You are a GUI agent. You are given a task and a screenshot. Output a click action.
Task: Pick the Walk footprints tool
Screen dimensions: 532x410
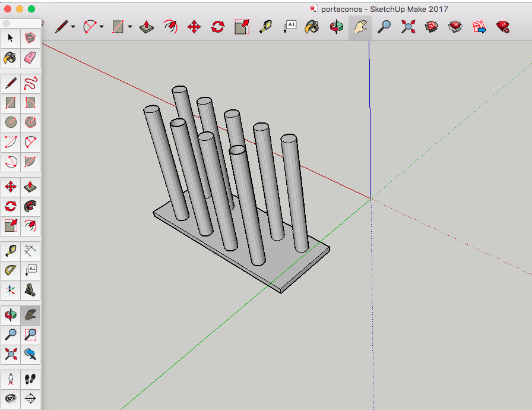point(30,380)
